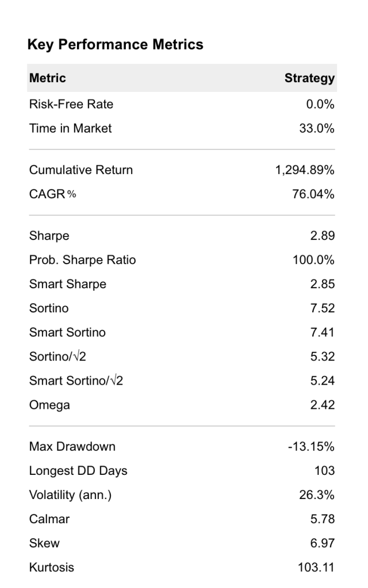Select the Omega value 2.42
Viewport: 368px width, 588px height.
click(322, 405)
